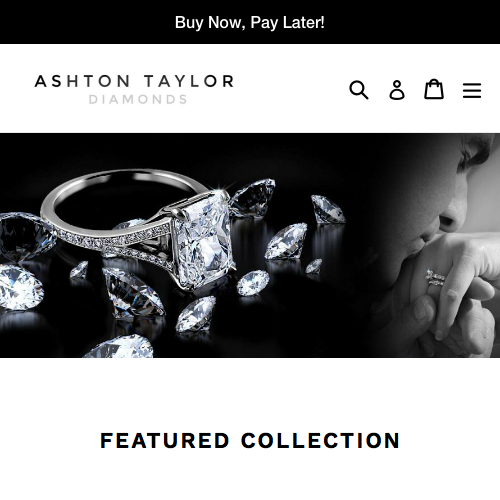
Task: Expand the hamburger navigation menu
Action: pyautogui.click(x=472, y=90)
